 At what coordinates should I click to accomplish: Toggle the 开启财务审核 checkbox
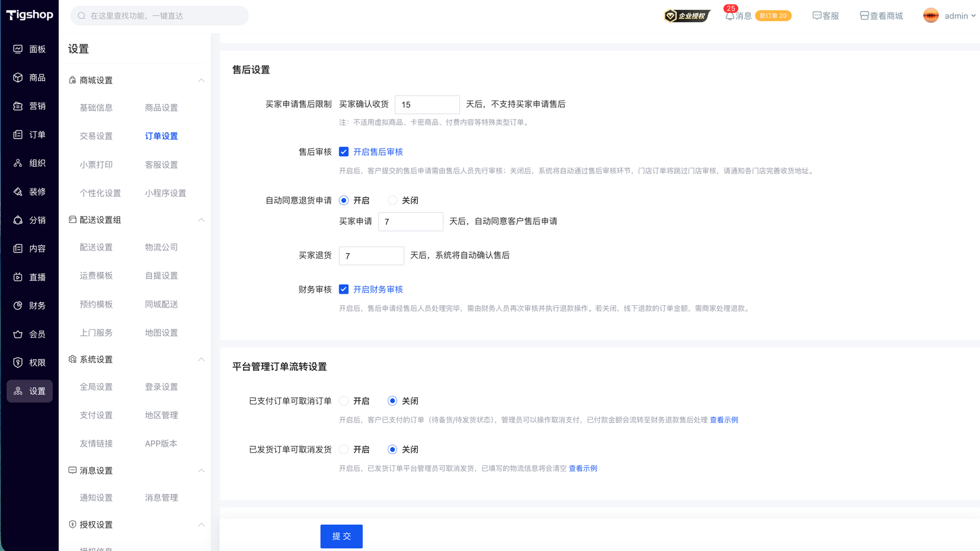pos(344,289)
